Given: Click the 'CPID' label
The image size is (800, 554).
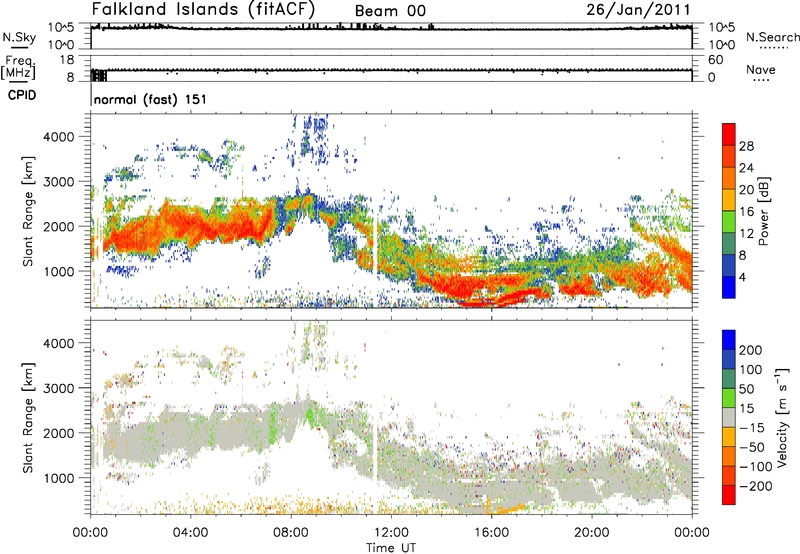Looking at the screenshot, I should click(x=21, y=95).
